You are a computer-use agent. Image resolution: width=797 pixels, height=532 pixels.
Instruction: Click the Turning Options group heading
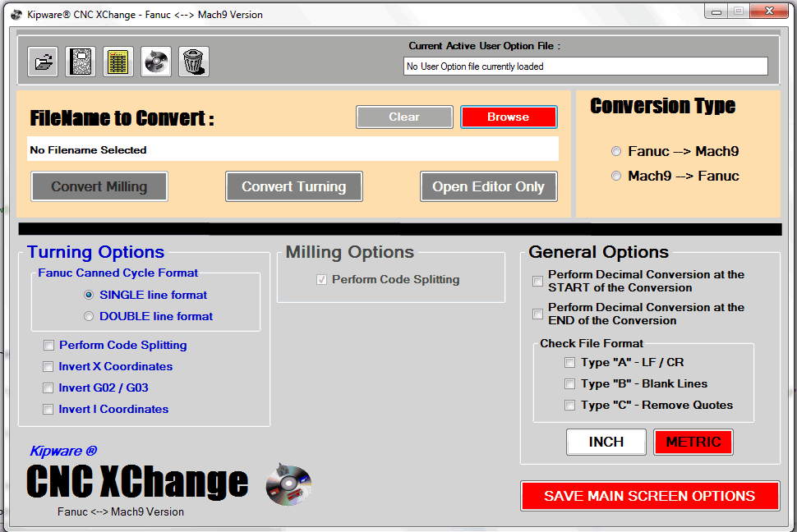point(95,252)
